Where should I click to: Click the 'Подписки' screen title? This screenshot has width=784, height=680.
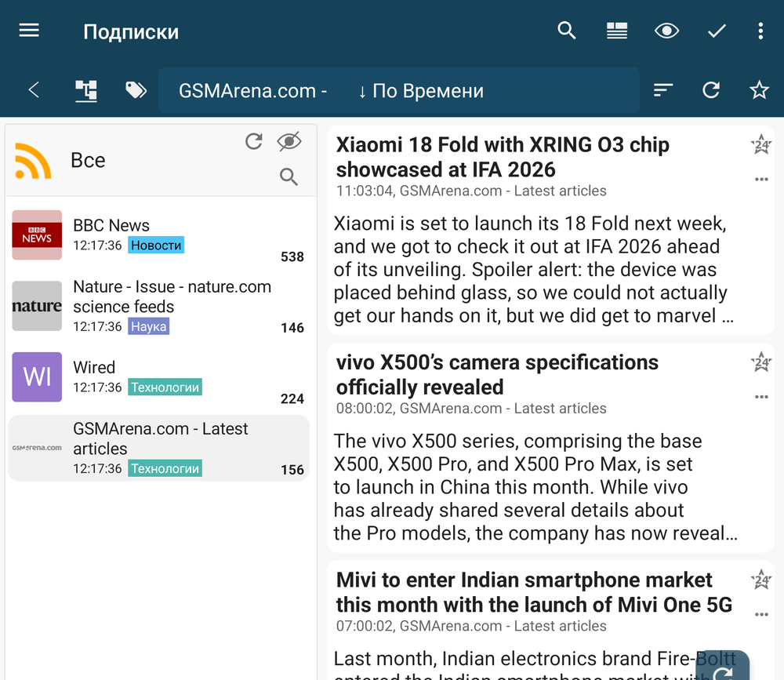[131, 32]
